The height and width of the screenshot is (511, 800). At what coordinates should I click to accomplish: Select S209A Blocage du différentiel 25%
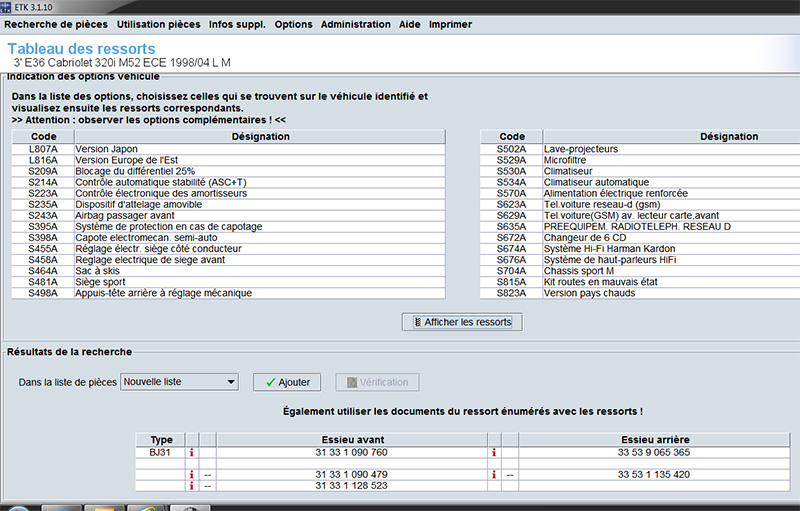click(229, 171)
